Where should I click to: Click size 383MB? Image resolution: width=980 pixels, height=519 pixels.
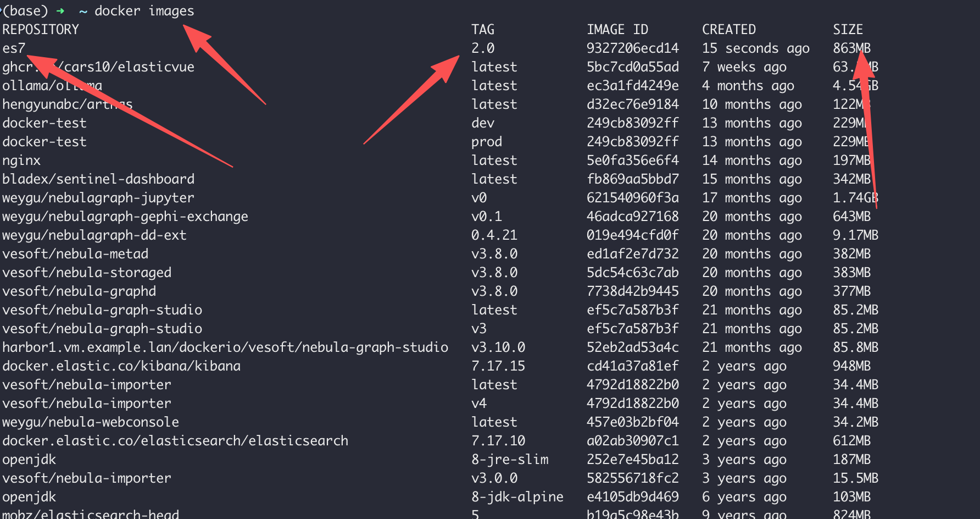852,273
